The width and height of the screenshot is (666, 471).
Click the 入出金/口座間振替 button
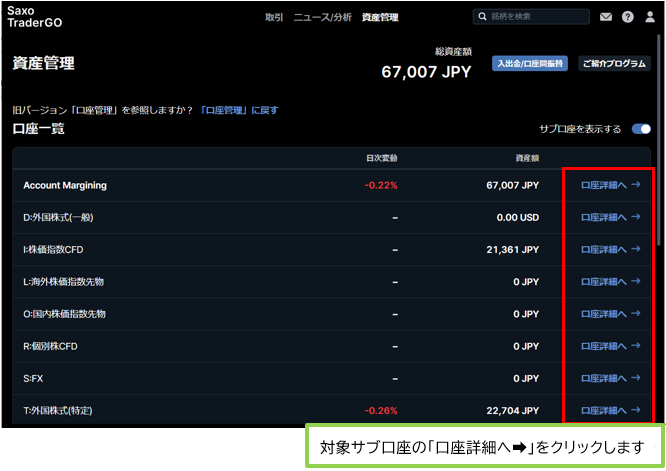(x=530, y=64)
